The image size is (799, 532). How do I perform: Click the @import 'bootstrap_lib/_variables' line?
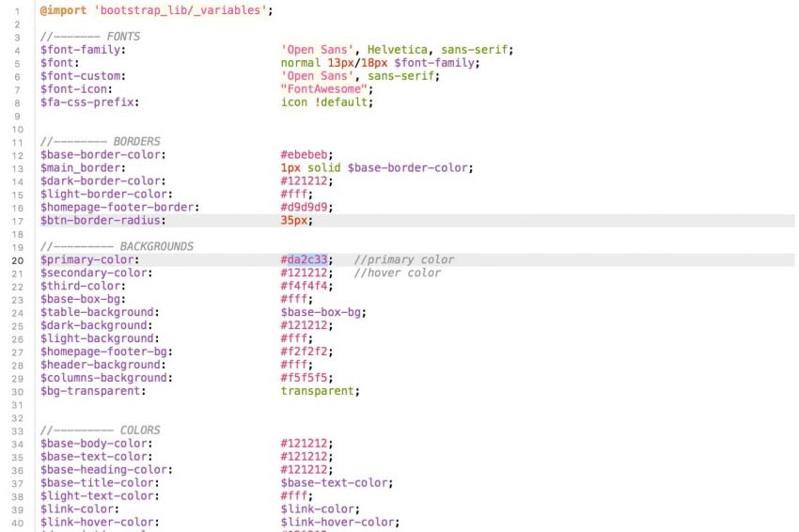156,10
